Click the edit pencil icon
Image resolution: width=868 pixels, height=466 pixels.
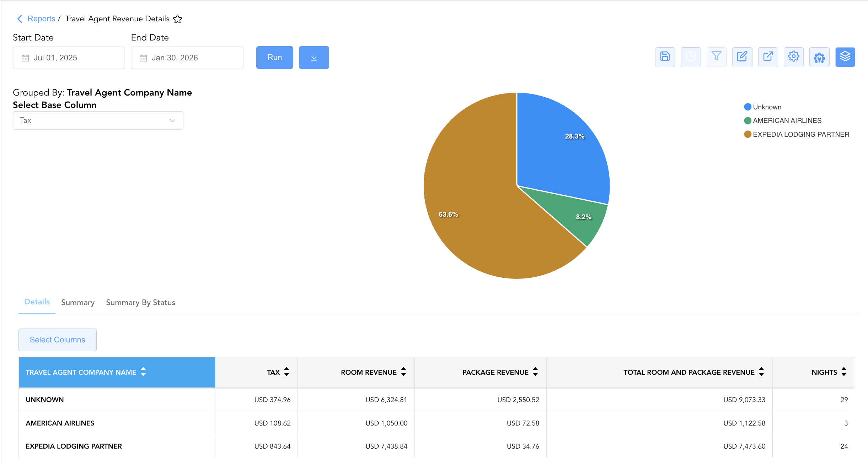742,57
